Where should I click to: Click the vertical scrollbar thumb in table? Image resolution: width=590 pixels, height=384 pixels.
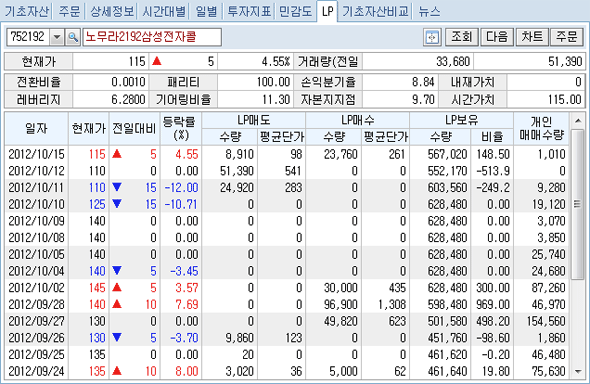(578, 204)
